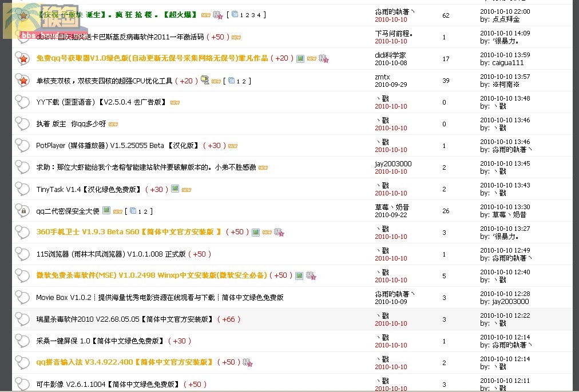Go to page 4 of 疯狂抢楼 thread
Screen dimensions: 579x392
point(259,15)
